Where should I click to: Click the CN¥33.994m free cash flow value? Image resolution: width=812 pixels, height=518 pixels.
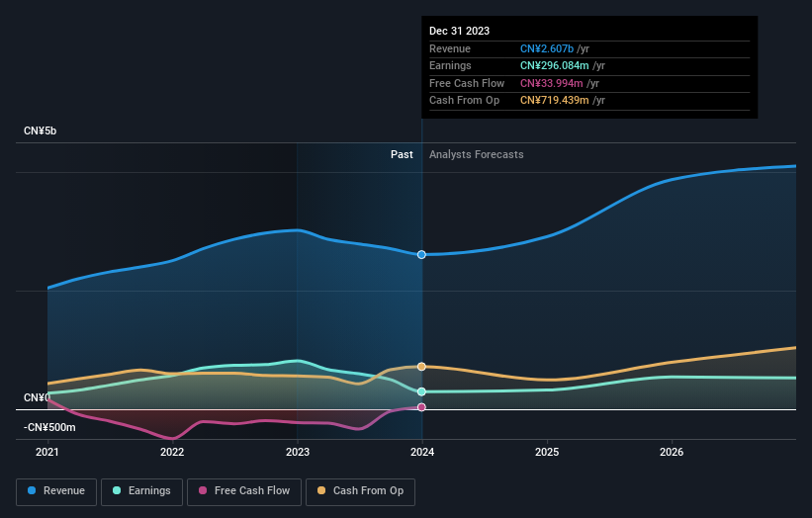tap(552, 83)
